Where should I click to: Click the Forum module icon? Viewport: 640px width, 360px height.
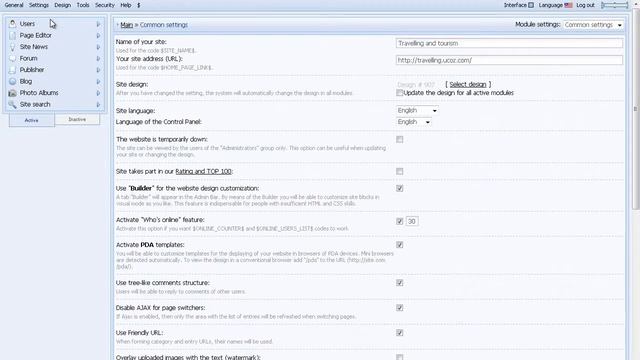13,58
